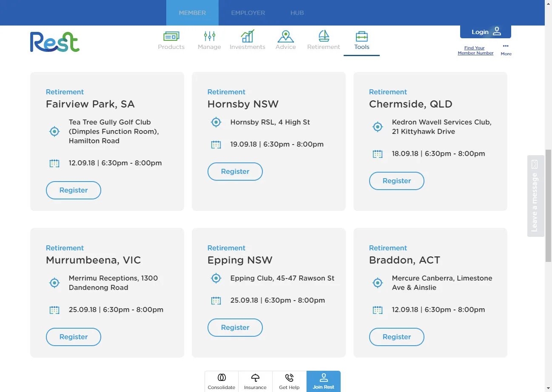Click the Join Rest button
552x392 pixels.
coord(323,381)
